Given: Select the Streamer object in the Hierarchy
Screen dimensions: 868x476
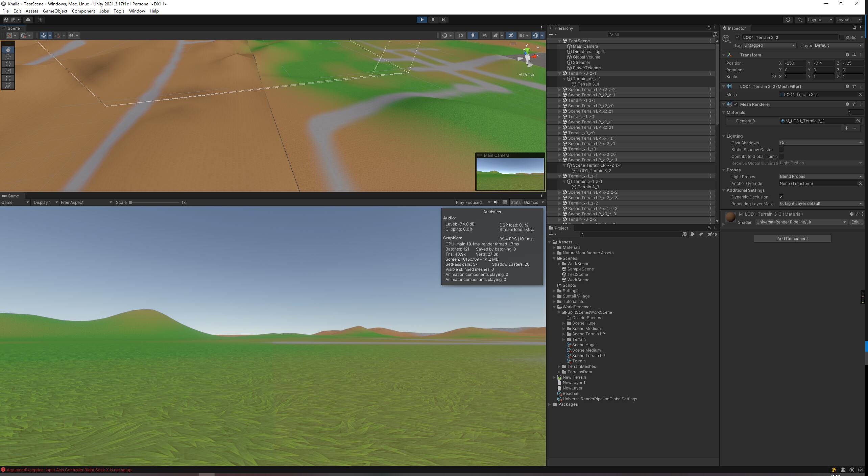Looking at the screenshot, I should pos(581,63).
